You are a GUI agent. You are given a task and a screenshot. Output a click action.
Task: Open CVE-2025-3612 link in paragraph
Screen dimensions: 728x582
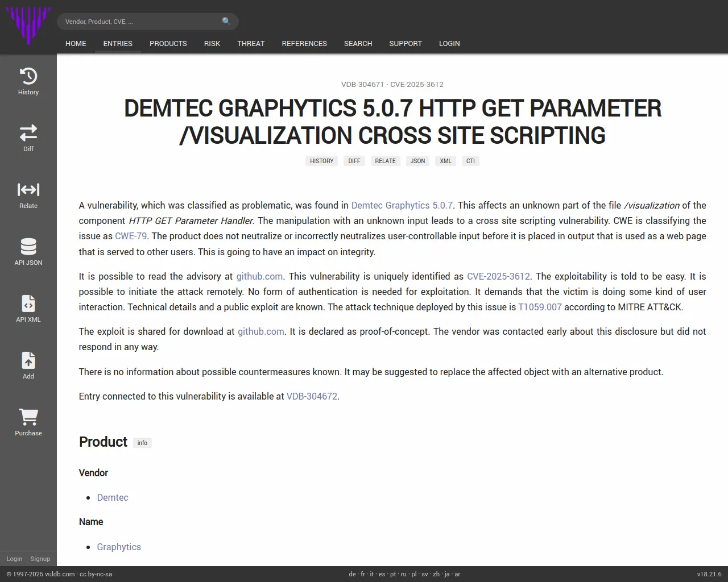click(498, 276)
